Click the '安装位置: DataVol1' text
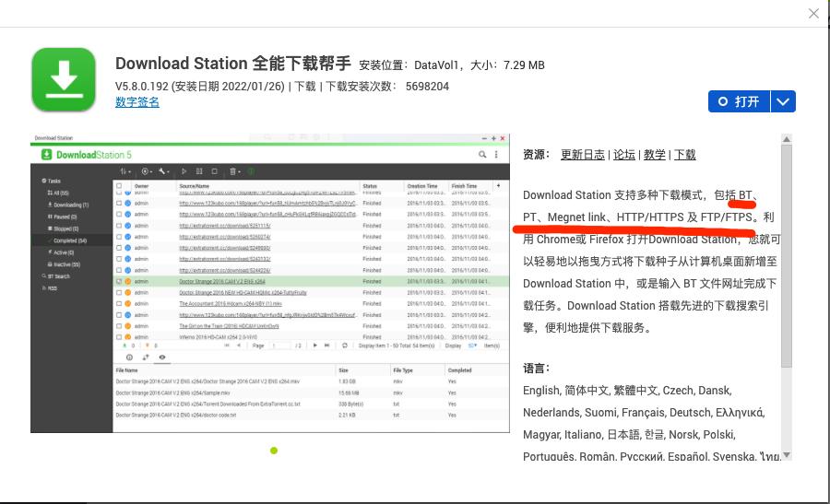The width and height of the screenshot is (830, 504). (x=409, y=65)
